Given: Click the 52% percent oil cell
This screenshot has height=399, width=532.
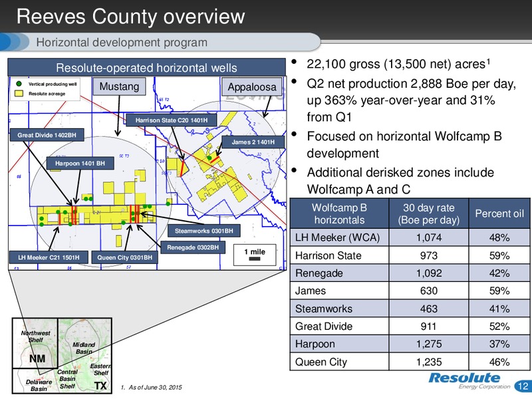Looking at the screenshot, I should [x=499, y=327].
